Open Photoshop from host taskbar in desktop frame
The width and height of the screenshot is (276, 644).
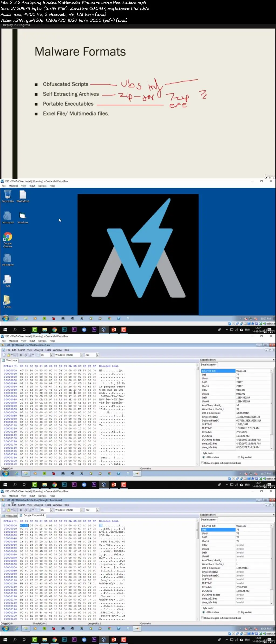[x=64, y=329]
